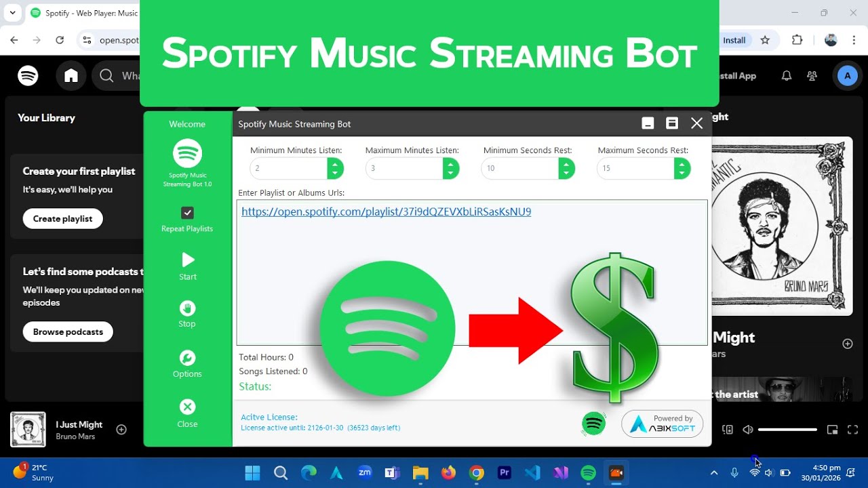Enter full screen in Spotify player
Viewport: 868px width, 488px height.
pyautogui.click(x=853, y=429)
